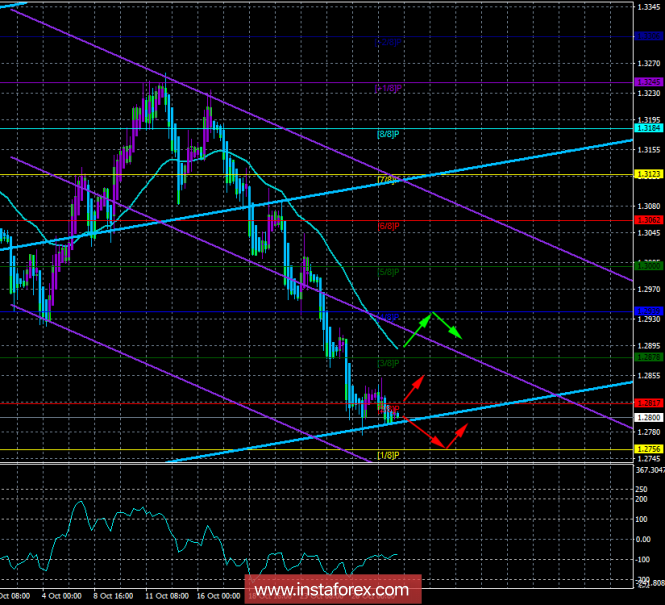
Task: Select the red 1.2817 price level tag
Action: point(648,403)
